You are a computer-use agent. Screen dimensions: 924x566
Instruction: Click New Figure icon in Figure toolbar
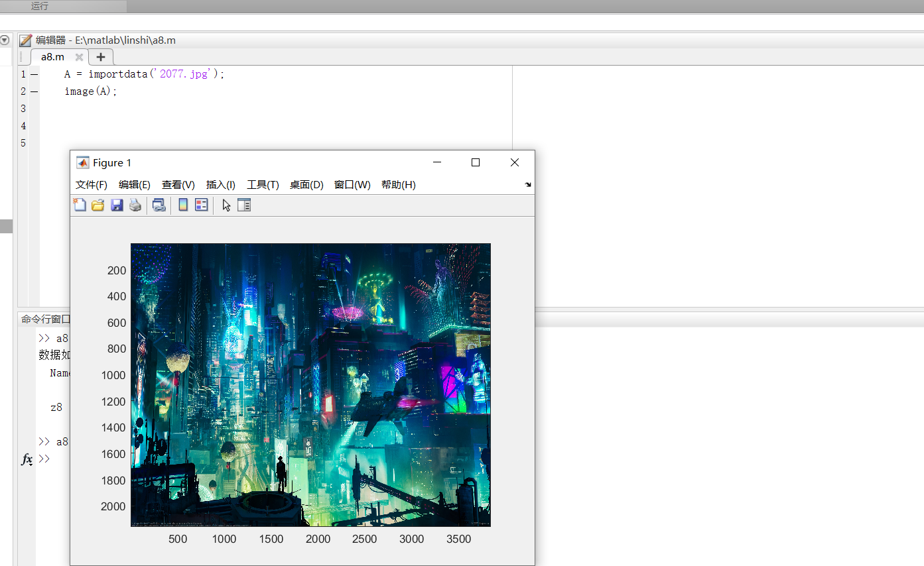pos(79,205)
